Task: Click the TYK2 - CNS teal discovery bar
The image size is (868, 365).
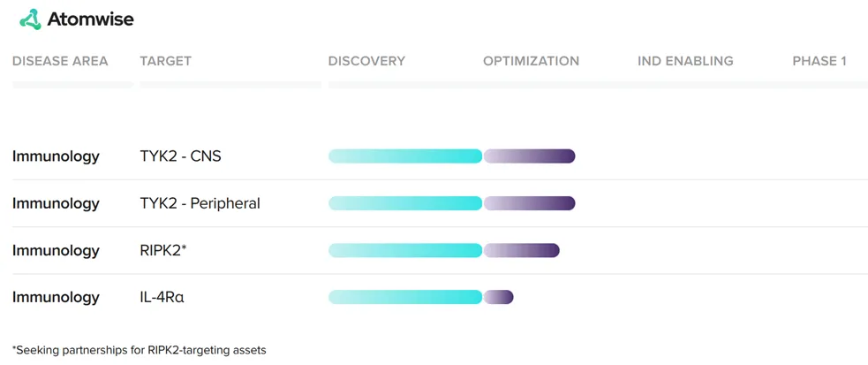Action: 405,156
